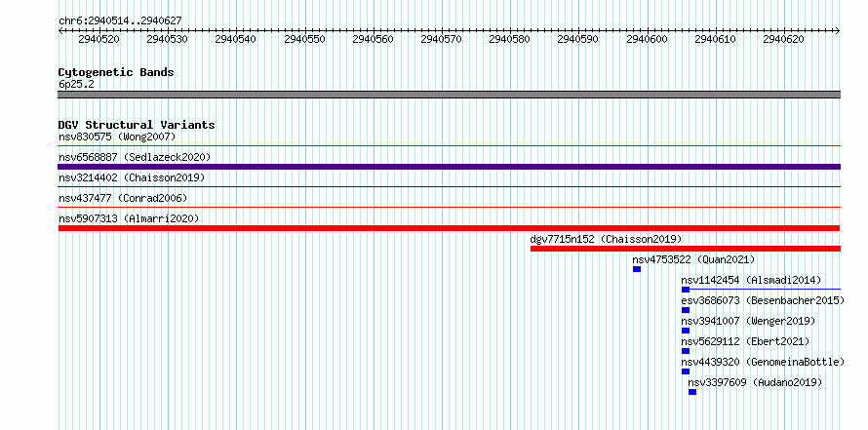Click the blue esv3686073 variant block

tap(686, 310)
